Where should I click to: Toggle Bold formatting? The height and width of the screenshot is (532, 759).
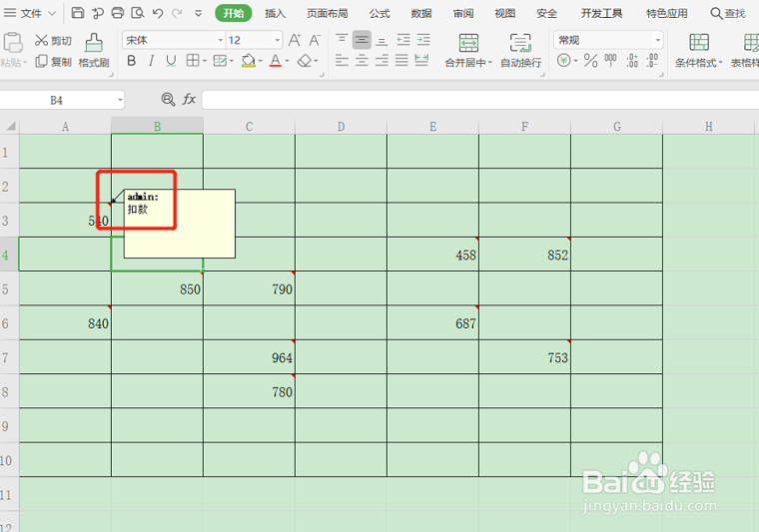coord(131,61)
